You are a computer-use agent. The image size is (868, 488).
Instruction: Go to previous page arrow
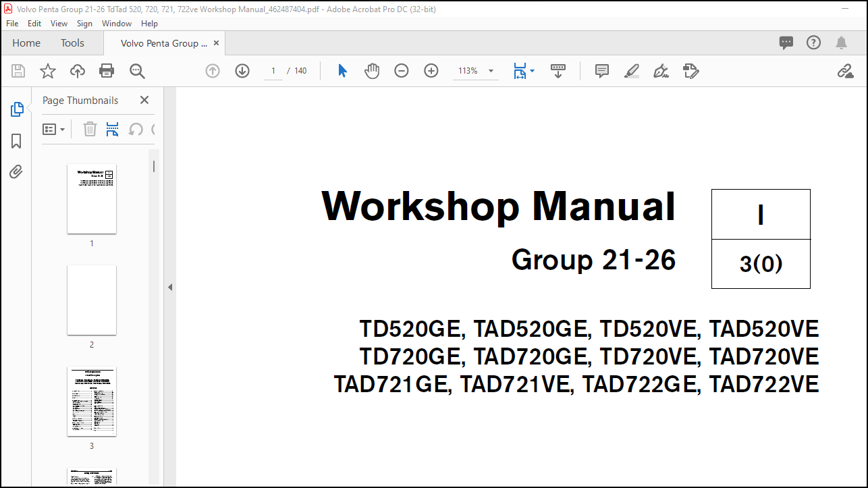pyautogui.click(x=213, y=71)
